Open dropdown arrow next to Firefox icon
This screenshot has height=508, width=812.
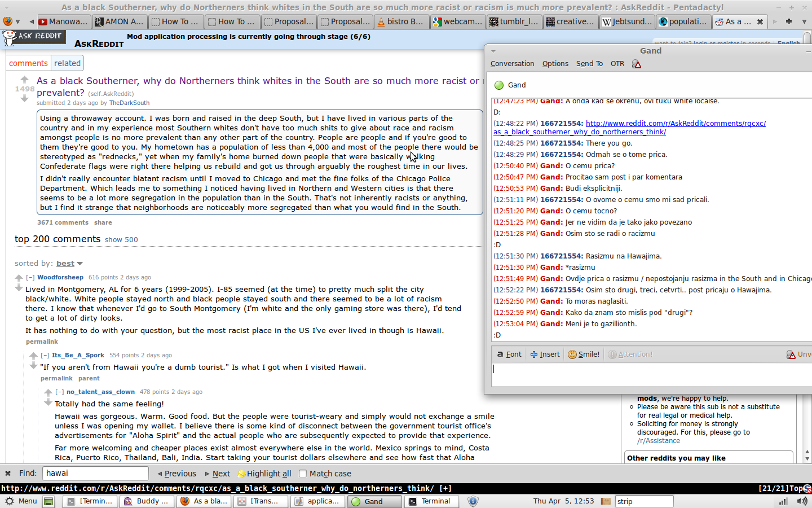point(18,21)
